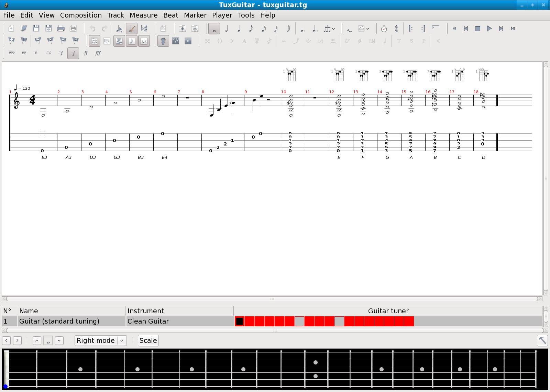The height and width of the screenshot is (392, 550).
Task: Click the Scale button
Action: click(148, 340)
